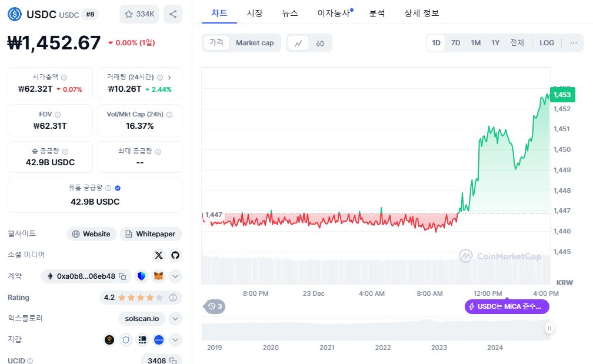
Task: Click info icon next to 시가총액
Action: 64,78
